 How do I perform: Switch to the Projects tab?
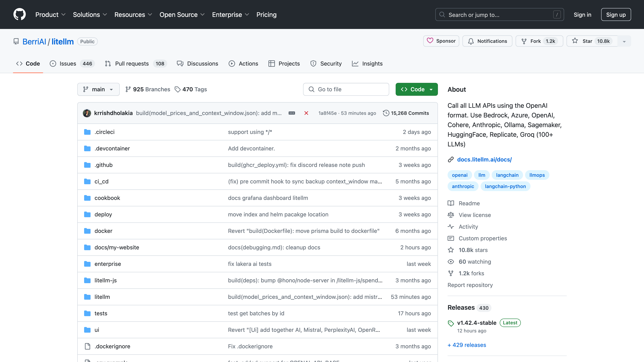pyautogui.click(x=284, y=64)
